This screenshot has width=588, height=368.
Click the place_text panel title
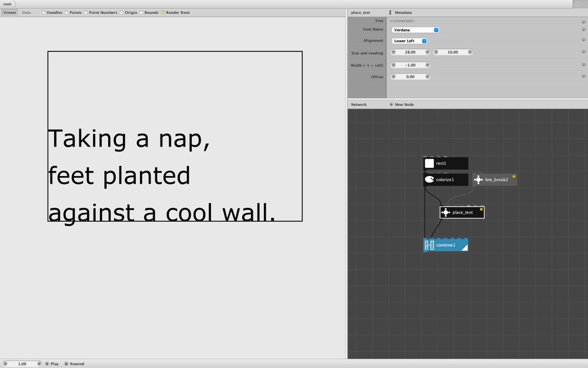coord(360,12)
